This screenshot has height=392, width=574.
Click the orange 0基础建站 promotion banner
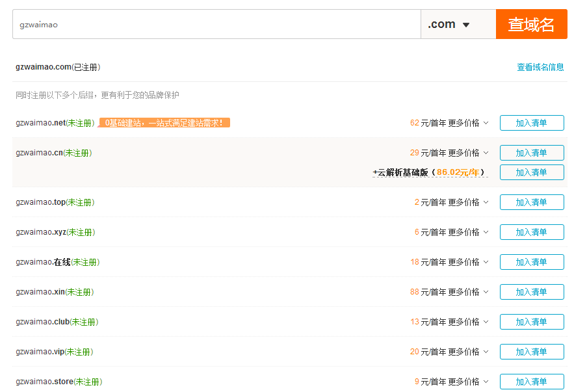click(165, 123)
